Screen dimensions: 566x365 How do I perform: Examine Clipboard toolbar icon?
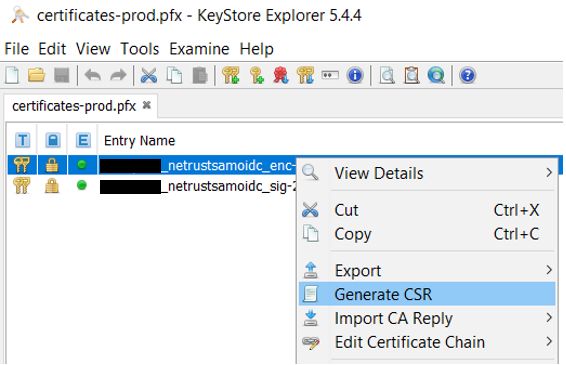click(412, 75)
